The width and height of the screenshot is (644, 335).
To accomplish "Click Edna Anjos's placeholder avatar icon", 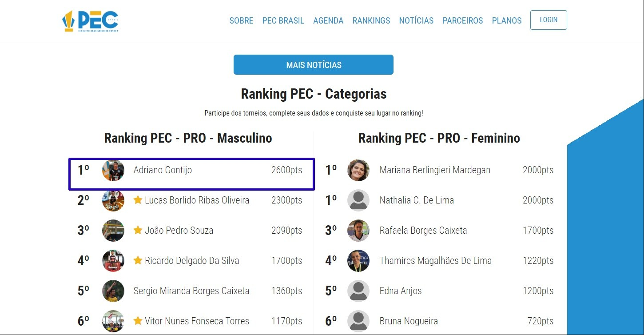I will [358, 291].
